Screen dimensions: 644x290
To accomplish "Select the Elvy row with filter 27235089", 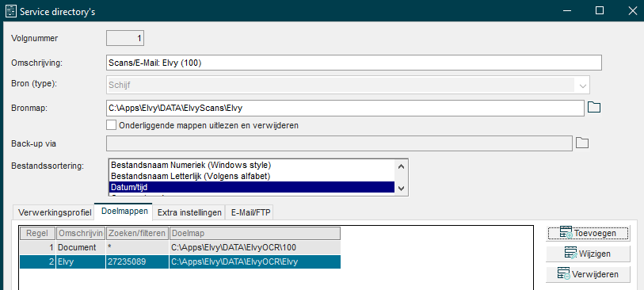I will (181, 261).
